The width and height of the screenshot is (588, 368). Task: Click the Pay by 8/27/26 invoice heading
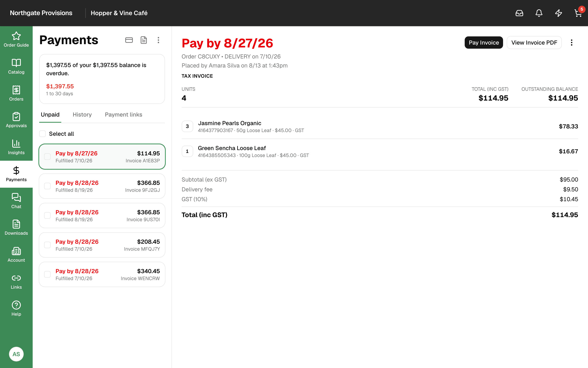[x=227, y=43]
